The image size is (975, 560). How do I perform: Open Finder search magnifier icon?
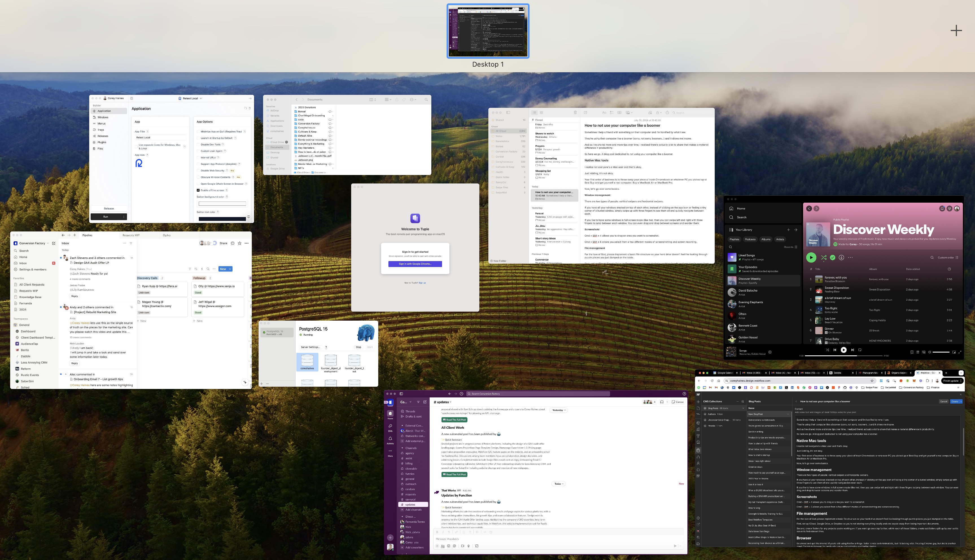426,100
